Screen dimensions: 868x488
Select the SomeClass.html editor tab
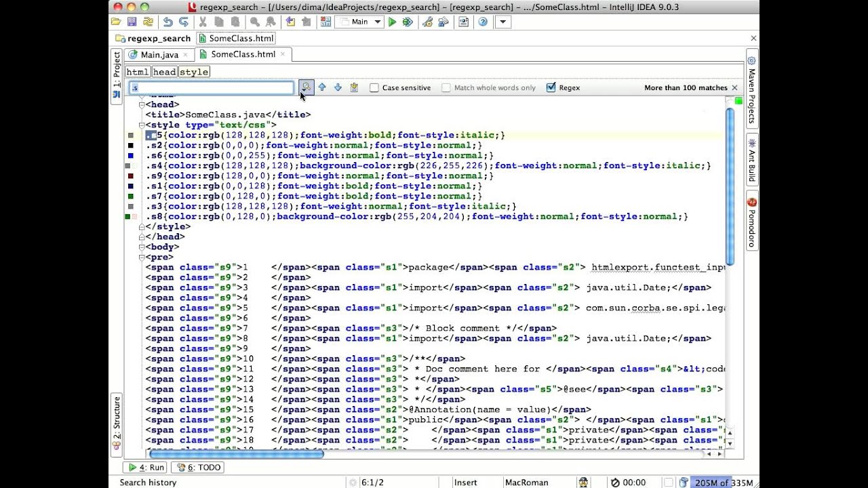coord(243,54)
